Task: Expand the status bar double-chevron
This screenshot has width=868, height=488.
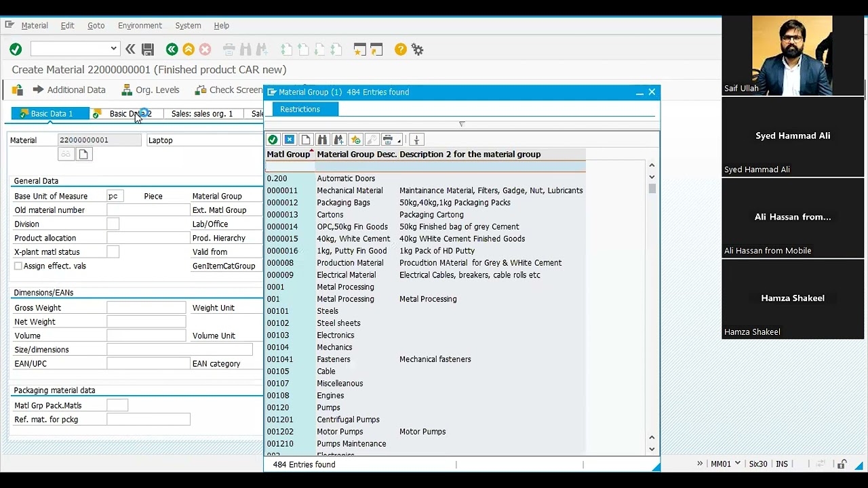Action: pos(700,464)
